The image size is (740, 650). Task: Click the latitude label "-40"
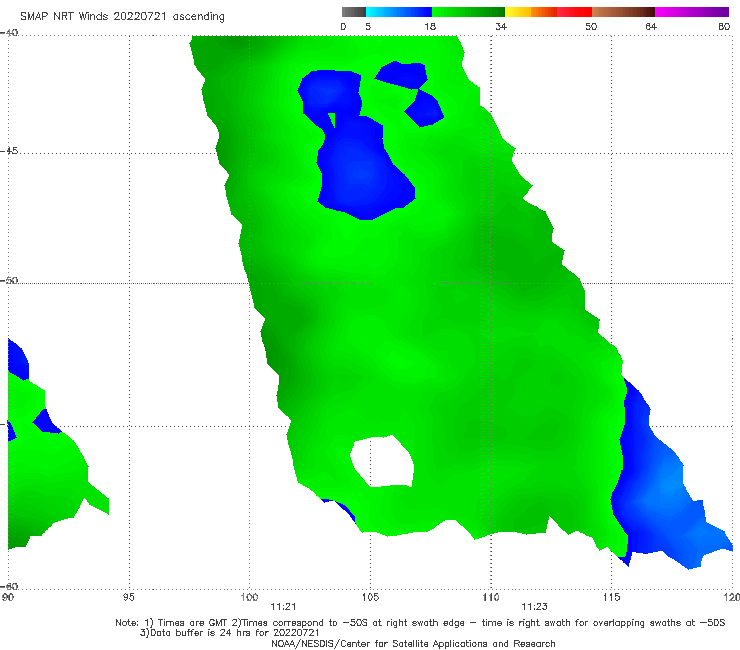point(9,33)
